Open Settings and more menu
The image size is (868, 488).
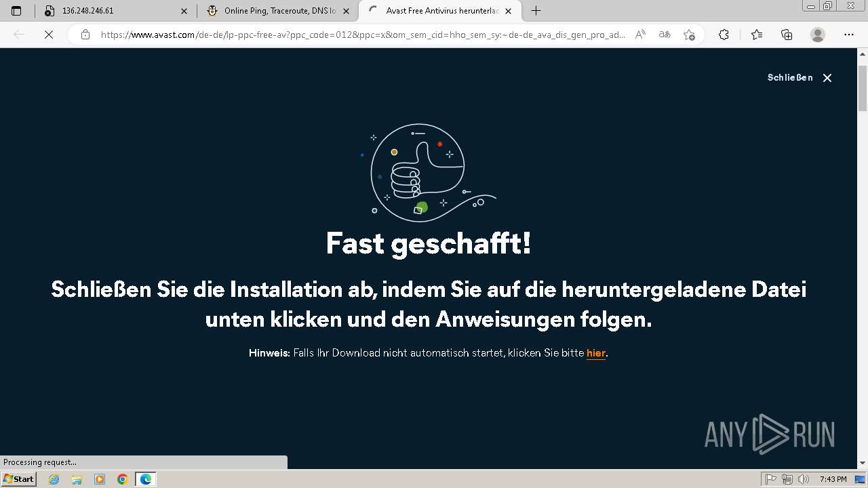(x=849, y=35)
